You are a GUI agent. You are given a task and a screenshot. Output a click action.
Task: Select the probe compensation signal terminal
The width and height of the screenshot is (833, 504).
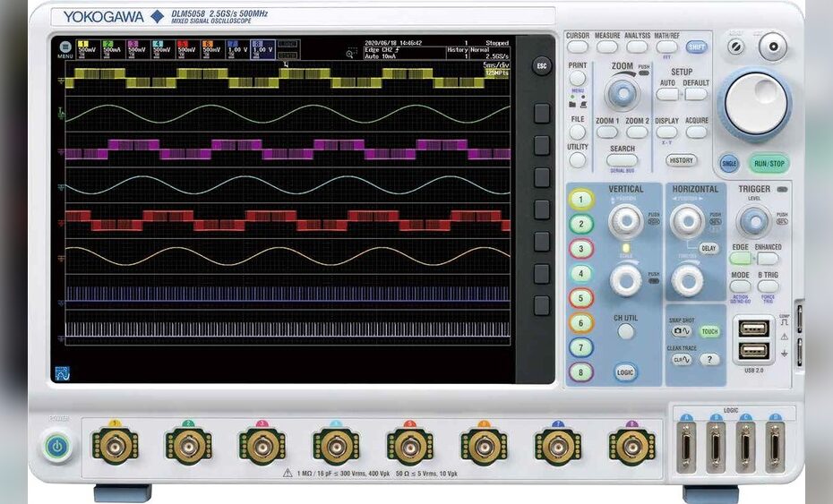[x=800, y=318]
